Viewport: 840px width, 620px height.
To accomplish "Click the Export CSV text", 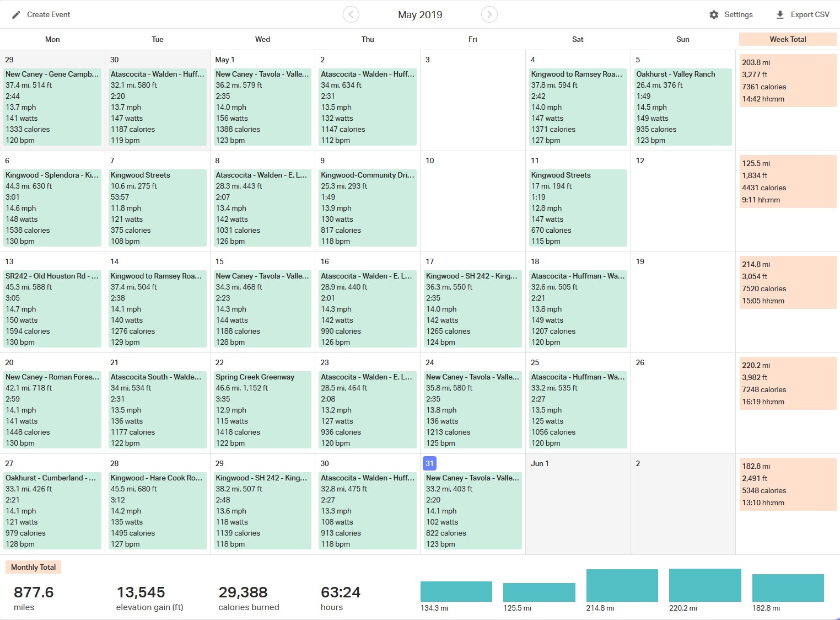I will click(810, 15).
